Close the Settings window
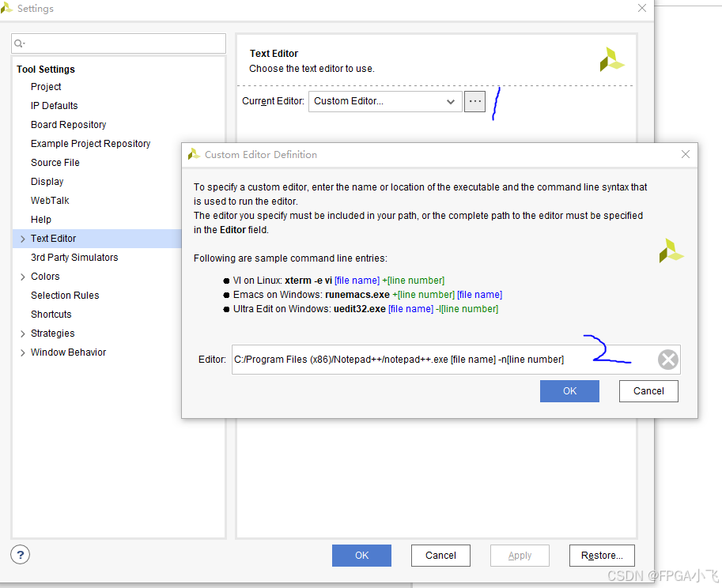Screen dimensions: 722x588 pos(642,8)
